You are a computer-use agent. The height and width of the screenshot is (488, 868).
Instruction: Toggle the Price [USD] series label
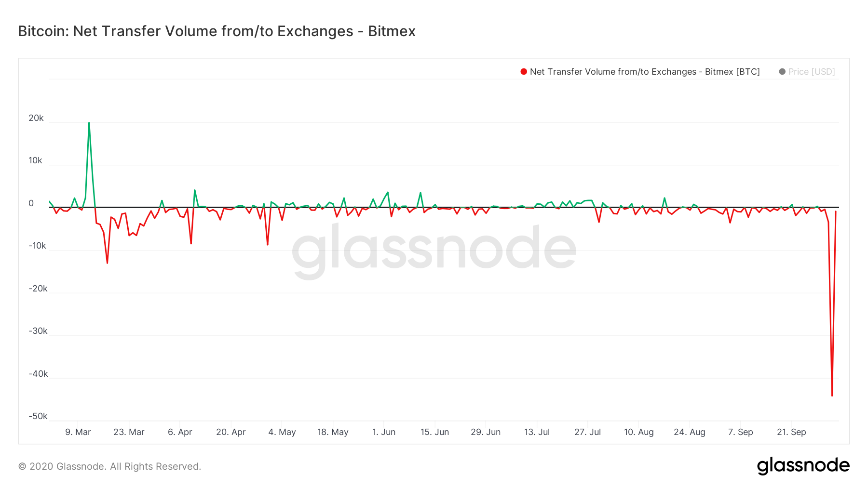[x=812, y=72]
